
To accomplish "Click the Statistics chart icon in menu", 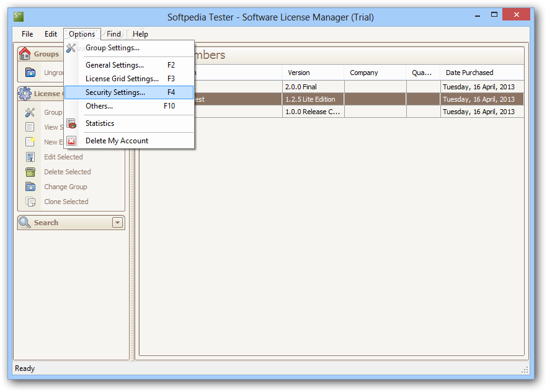I will (71, 123).
